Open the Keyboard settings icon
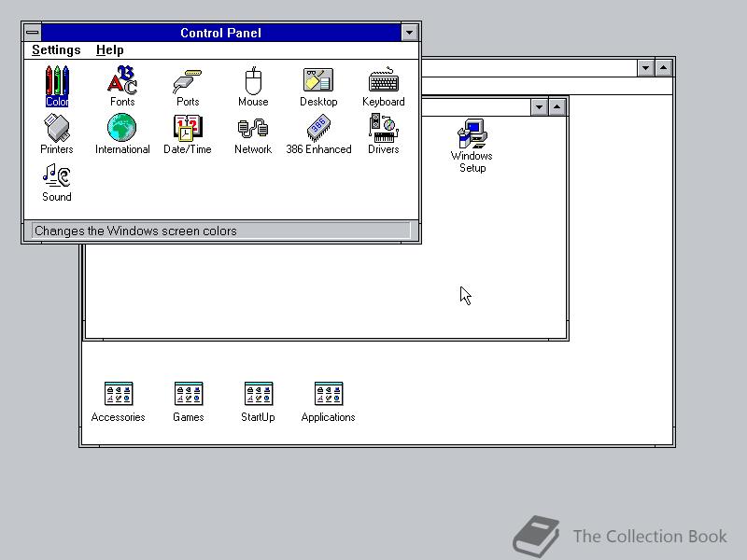This screenshot has height=560, width=747. coord(384,86)
